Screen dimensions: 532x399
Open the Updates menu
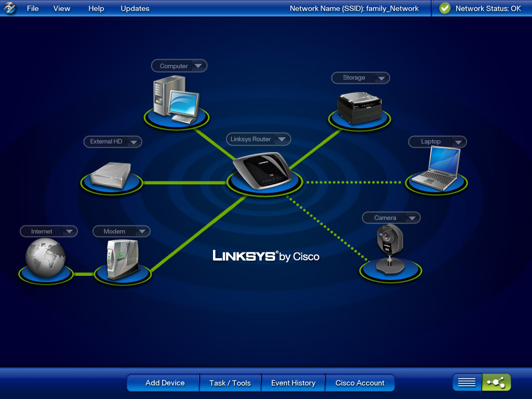pos(135,8)
